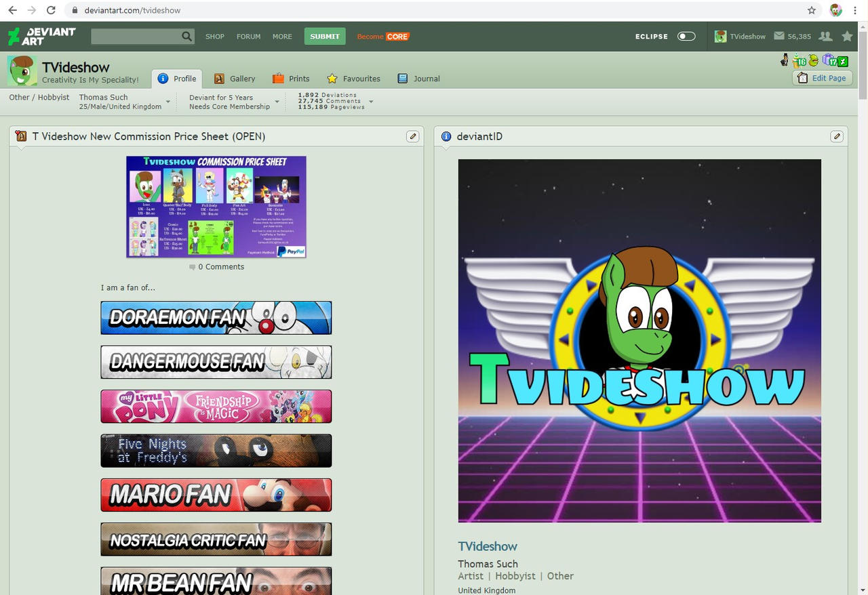Click the T Videshow Commission Price Sheet title
Viewport: 868px width, 595px height.
click(149, 136)
